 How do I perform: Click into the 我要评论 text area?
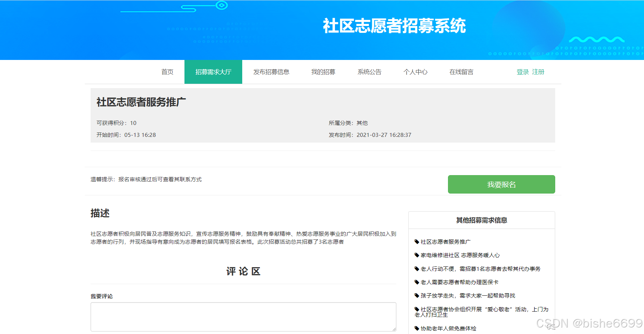pos(243,317)
